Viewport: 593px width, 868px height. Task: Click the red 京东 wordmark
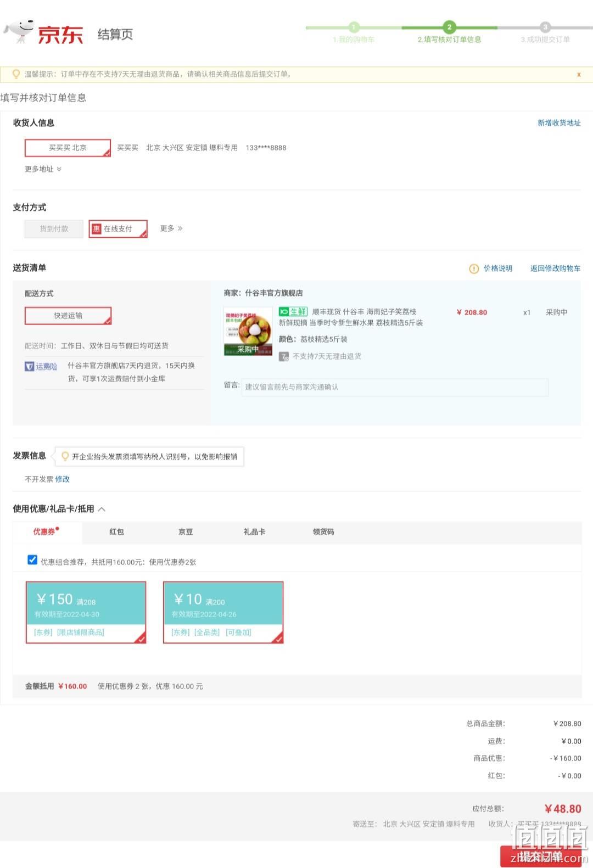60,35
